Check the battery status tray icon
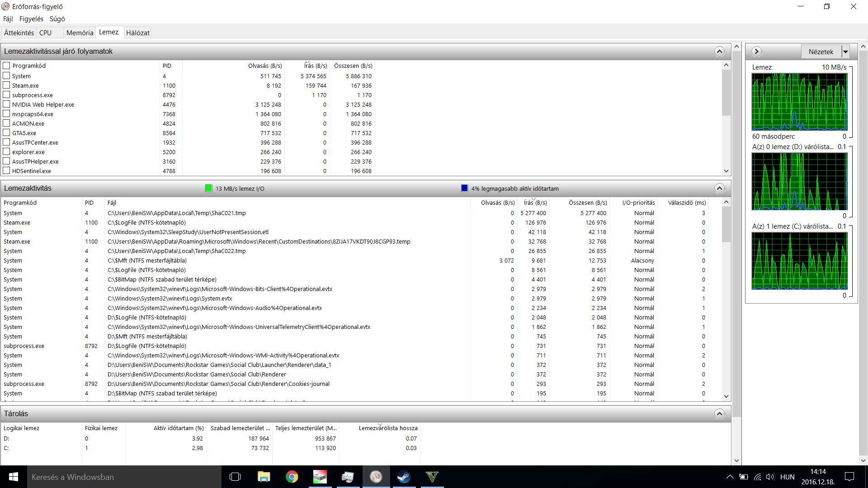 coord(744,477)
